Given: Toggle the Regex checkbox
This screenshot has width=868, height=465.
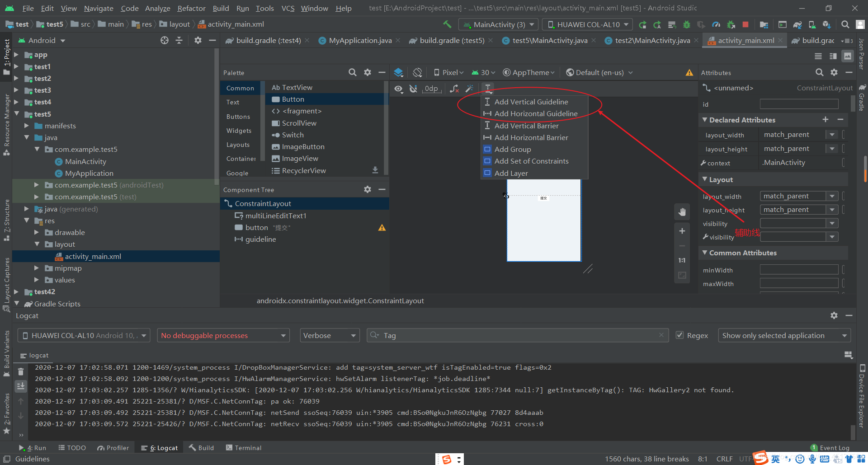Looking at the screenshot, I should pos(679,335).
